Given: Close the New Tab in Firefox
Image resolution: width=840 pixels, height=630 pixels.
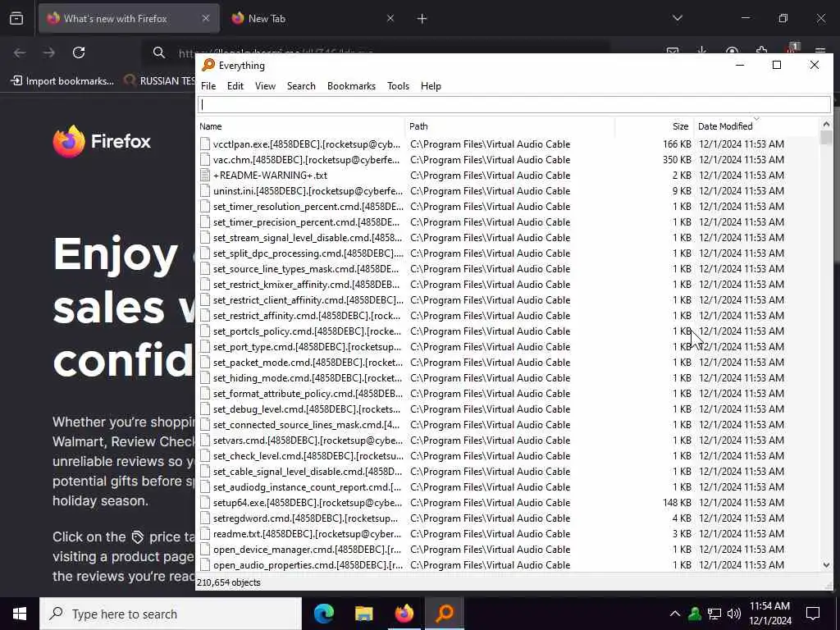Looking at the screenshot, I should pos(390,18).
